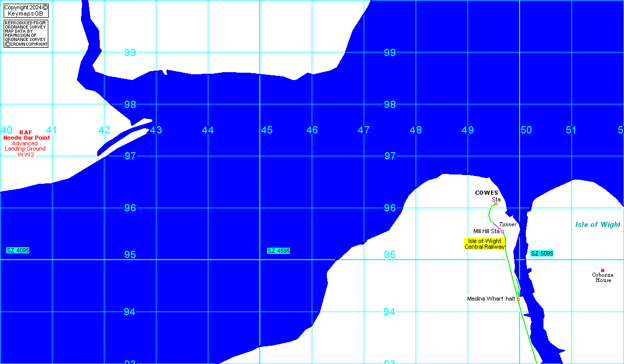Click the Advanced Landing Ground WW2 text
This screenshot has height=364, width=624.
(25, 149)
